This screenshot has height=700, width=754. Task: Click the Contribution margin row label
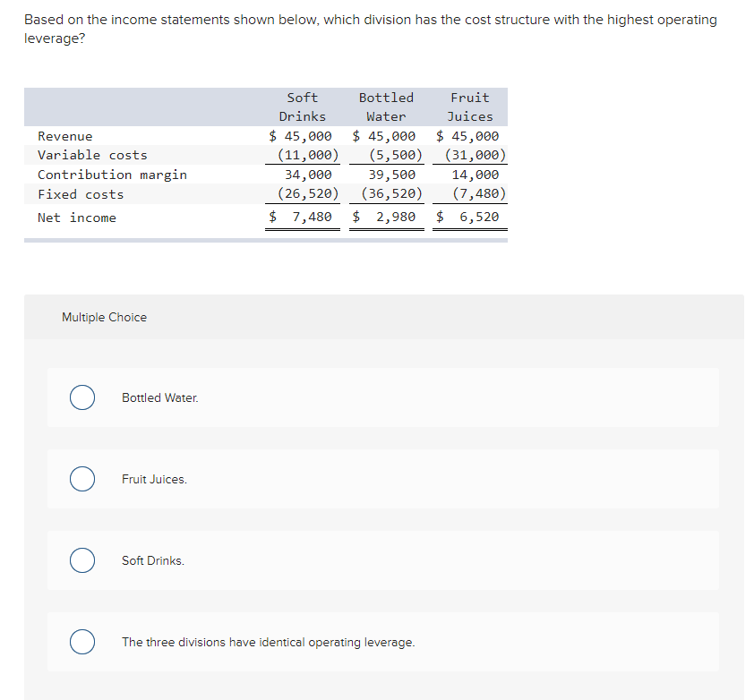[111, 175]
